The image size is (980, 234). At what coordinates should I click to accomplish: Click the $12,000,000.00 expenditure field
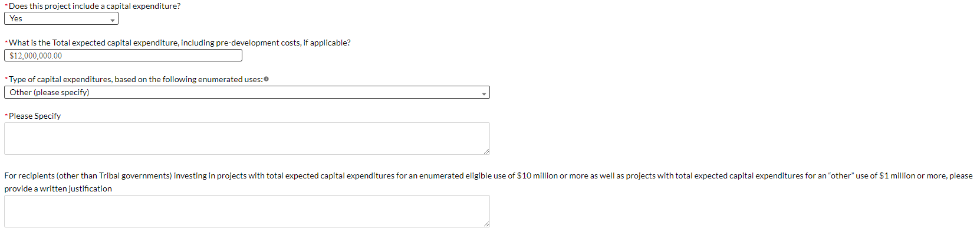[123, 56]
